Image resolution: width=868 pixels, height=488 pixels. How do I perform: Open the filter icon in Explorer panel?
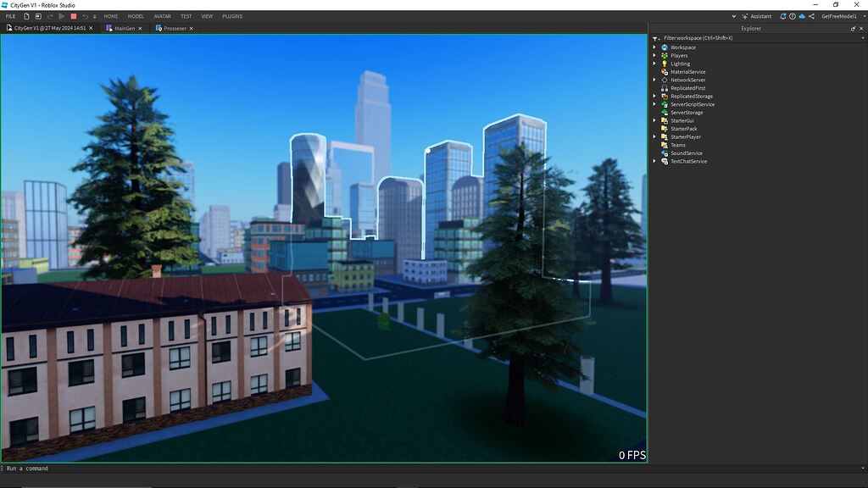(x=654, y=38)
